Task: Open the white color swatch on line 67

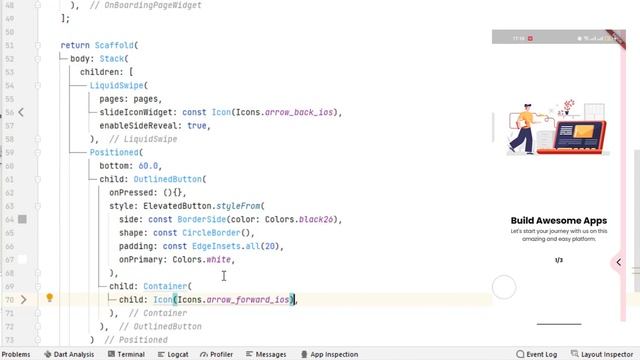Action: click(x=22, y=259)
